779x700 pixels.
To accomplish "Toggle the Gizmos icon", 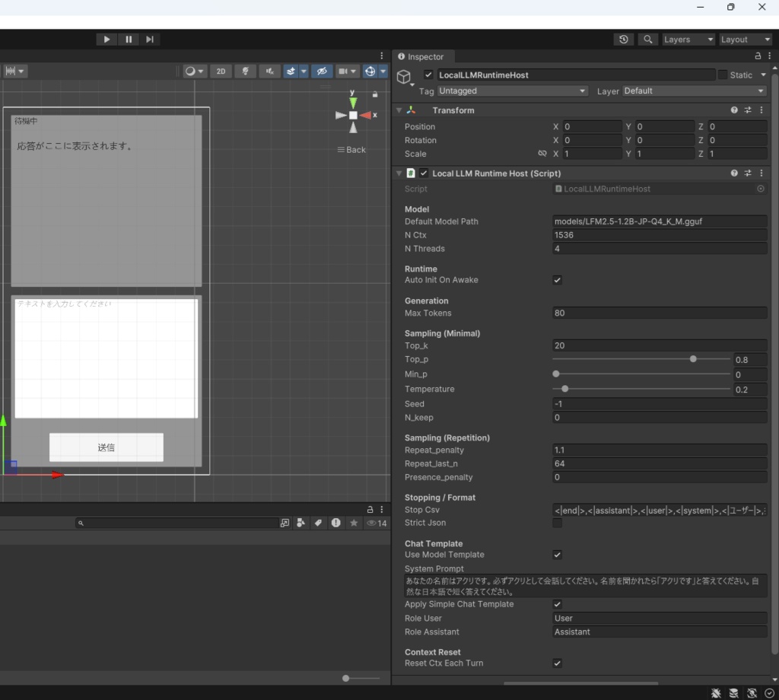I will pos(370,71).
